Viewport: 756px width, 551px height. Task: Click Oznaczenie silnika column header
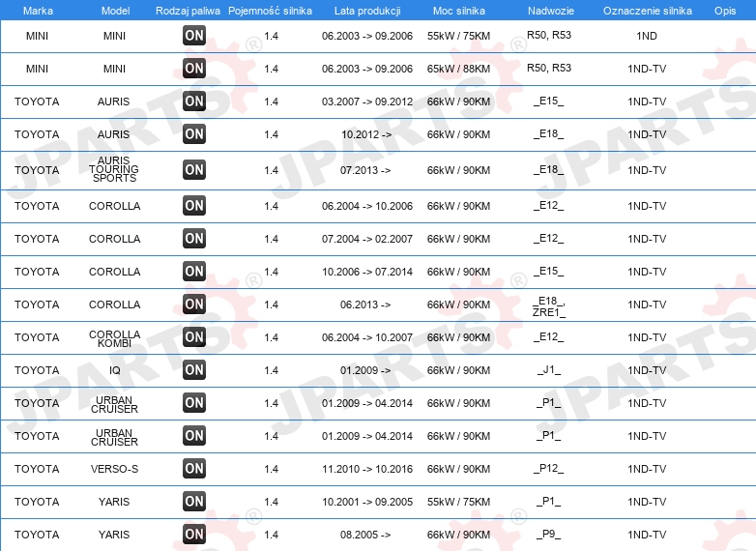pyautogui.click(x=647, y=11)
